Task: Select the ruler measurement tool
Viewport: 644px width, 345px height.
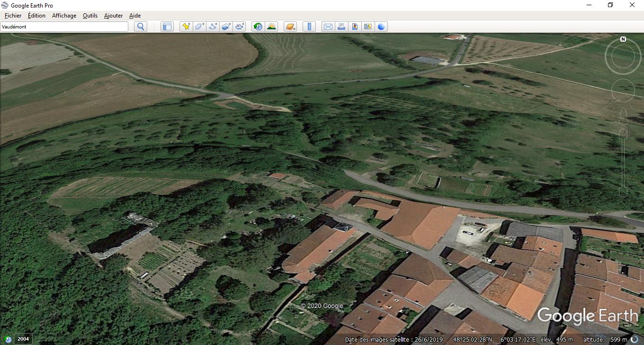Action: [x=309, y=27]
